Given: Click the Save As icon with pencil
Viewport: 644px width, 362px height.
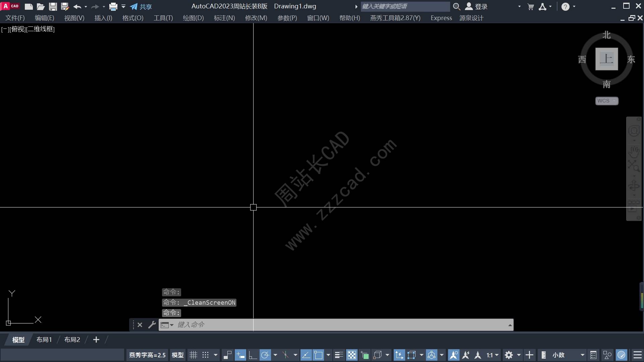Looking at the screenshot, I should click(65, 6).
